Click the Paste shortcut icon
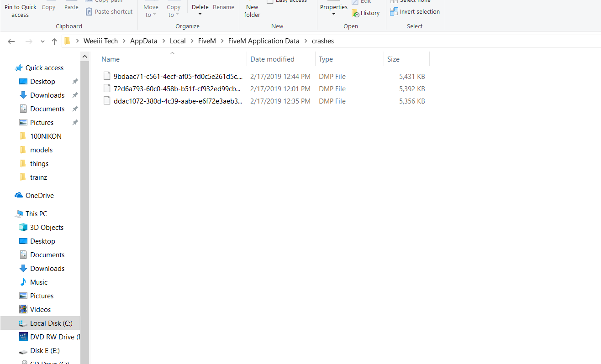 [90, 12]
